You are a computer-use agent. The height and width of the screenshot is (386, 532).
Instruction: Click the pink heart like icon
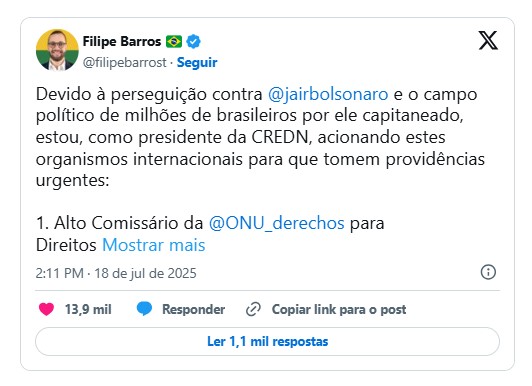point(46,309)
